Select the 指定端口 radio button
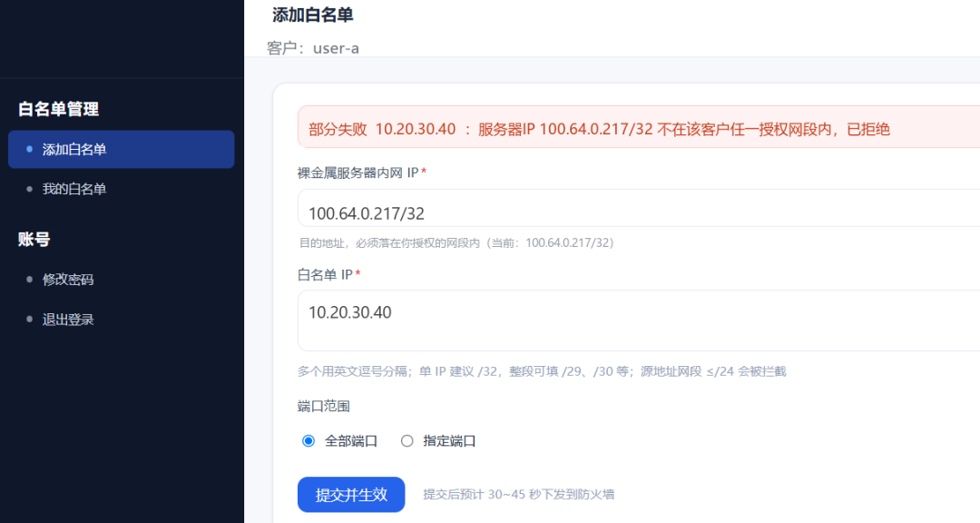 tap(407, 441)
